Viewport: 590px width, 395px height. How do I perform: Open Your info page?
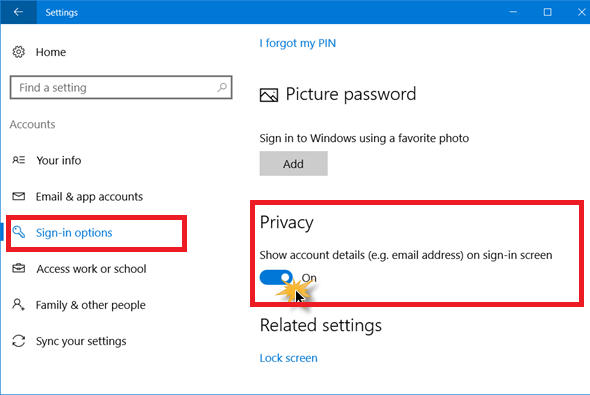(59, 160)
